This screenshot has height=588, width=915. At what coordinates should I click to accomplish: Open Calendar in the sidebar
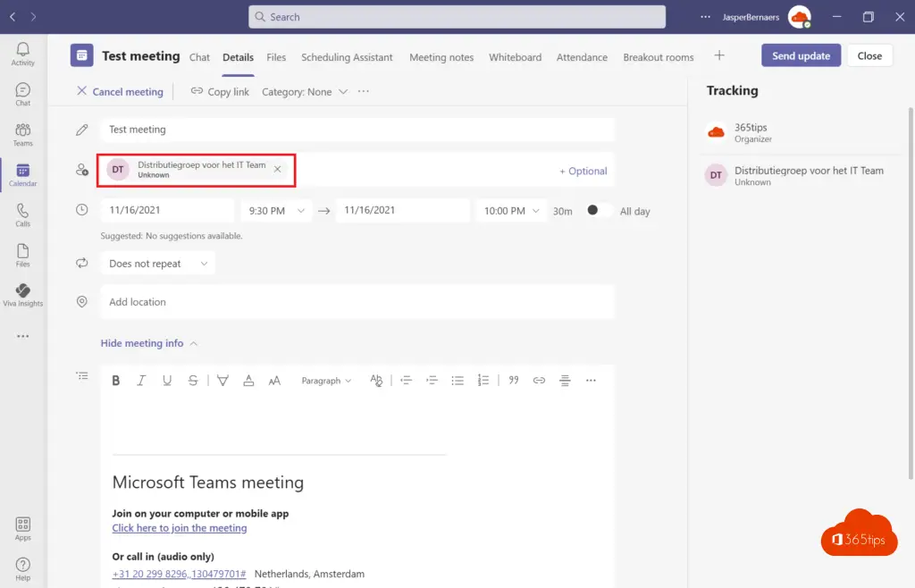coord(22,175)
